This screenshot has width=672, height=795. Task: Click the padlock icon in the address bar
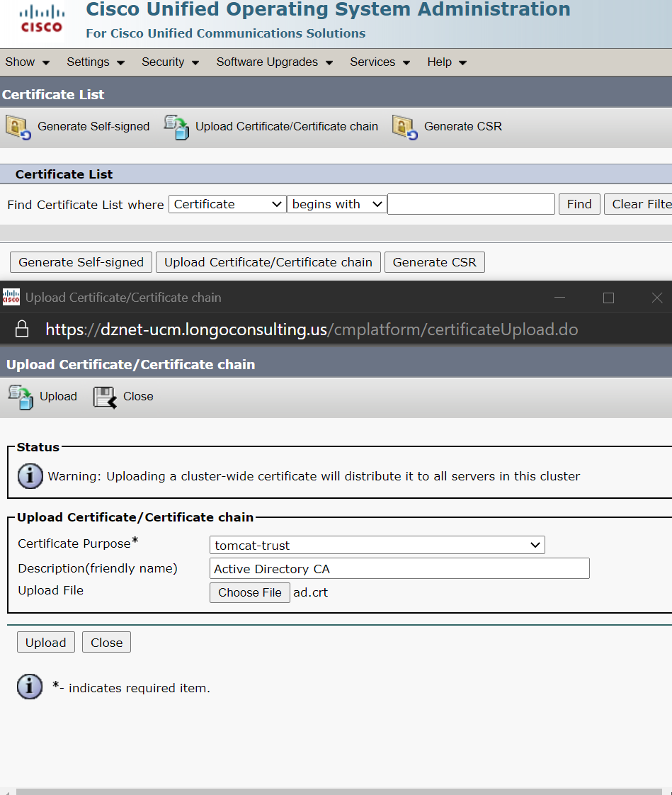pos(22,329)
